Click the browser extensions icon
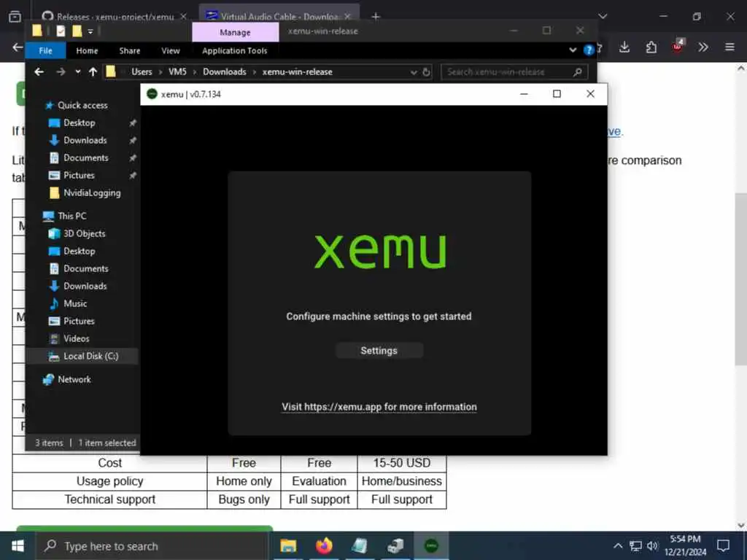Image resolution: width=747 pixels, height=560 pixels. click(651, 47)
